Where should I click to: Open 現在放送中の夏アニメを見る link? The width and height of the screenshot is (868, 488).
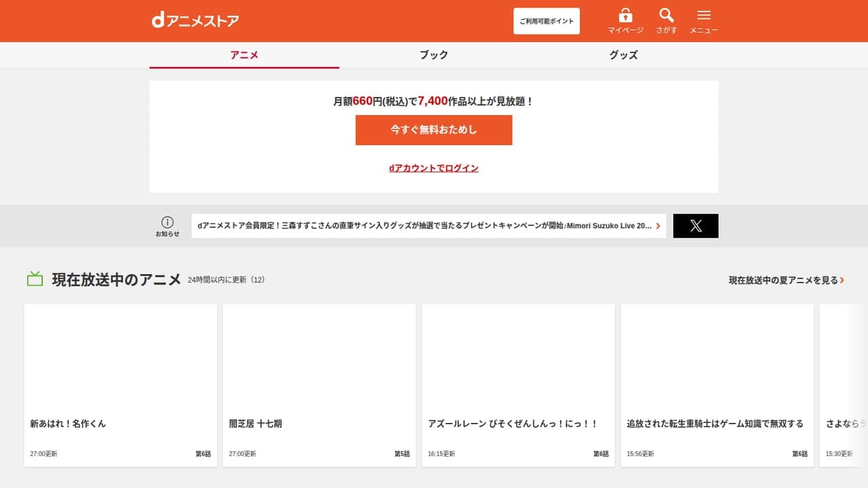[x=787, y=280]
